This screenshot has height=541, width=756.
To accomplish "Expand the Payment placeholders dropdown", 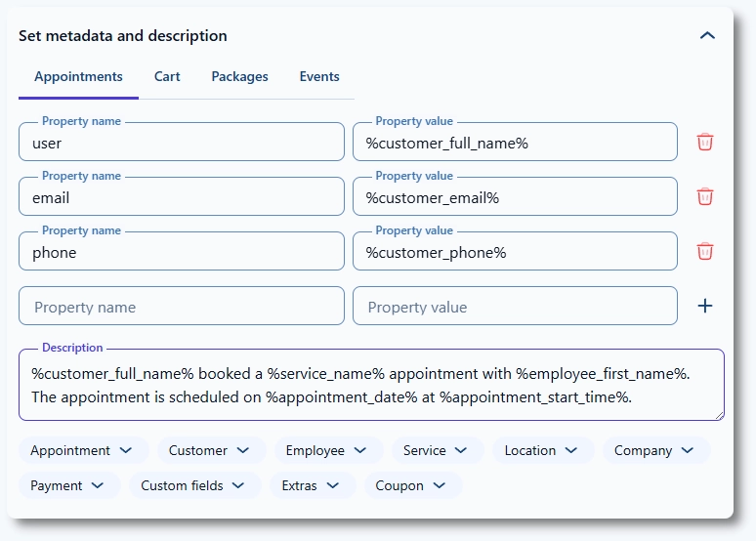I will (x=68, y=485).
